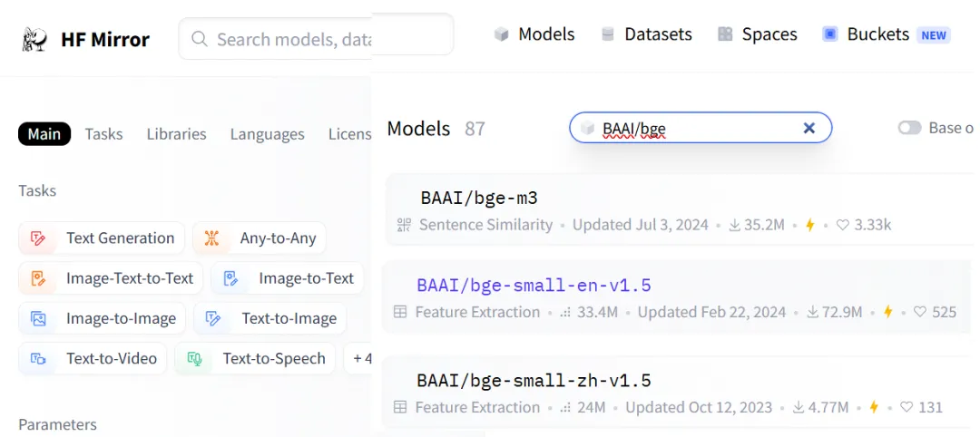Viewport: 980px width, 437px height.
Task: Open the BAAI/bge-small-en-v1.5 model
Action: [534, 286]
